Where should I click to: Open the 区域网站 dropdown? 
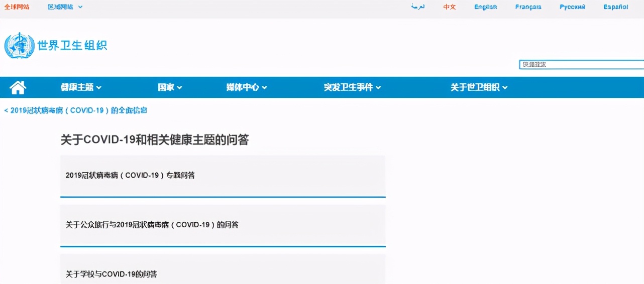(65, 7)
